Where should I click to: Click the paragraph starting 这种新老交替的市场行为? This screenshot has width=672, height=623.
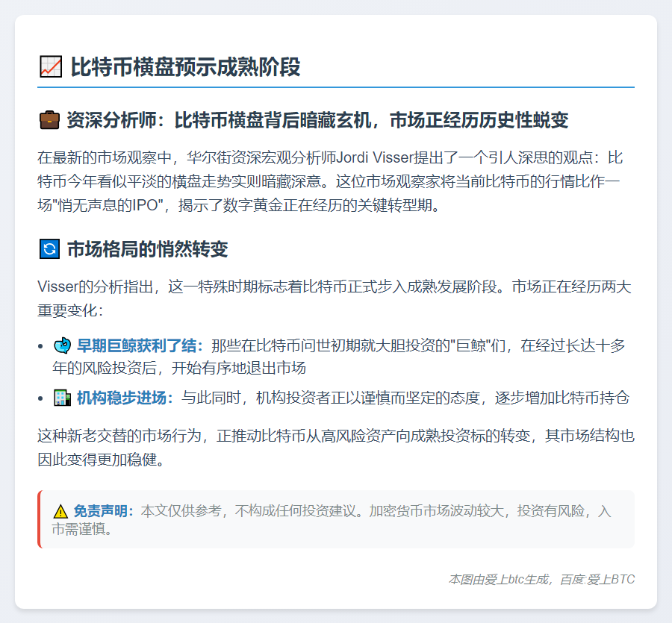click(336, 448)
